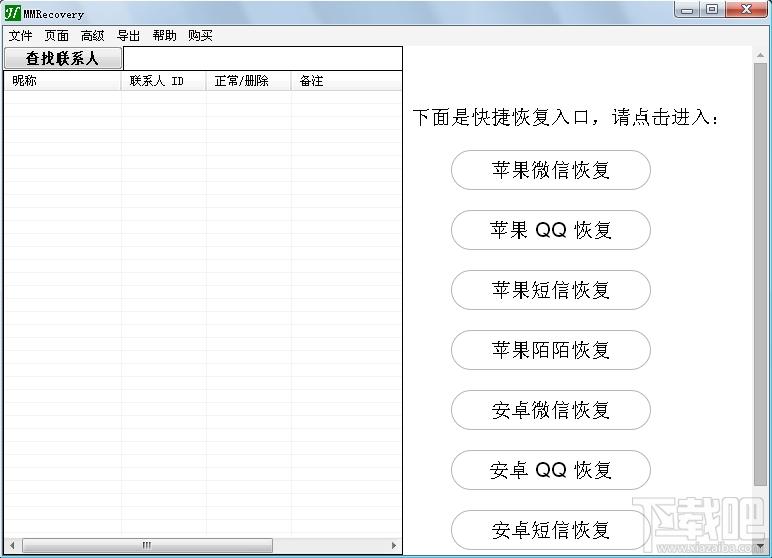Start 苹果短信恢复 quick recovery

550,290
